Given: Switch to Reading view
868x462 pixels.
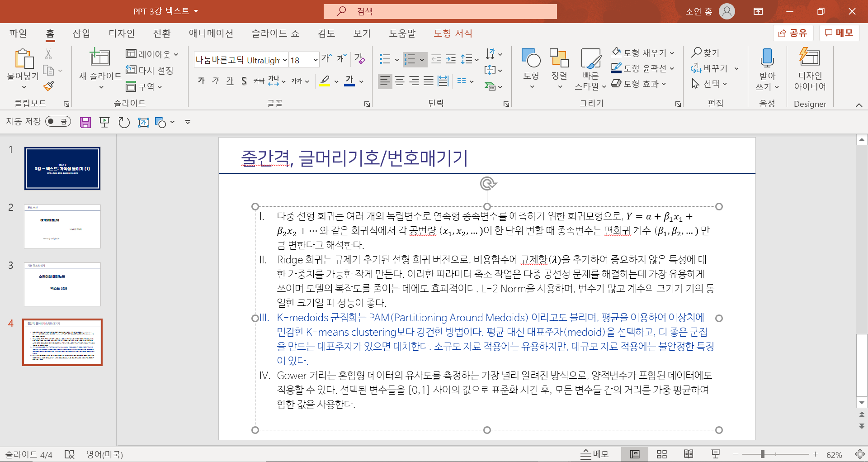Looking at the screenshot, I should click(x=689, y=454).
